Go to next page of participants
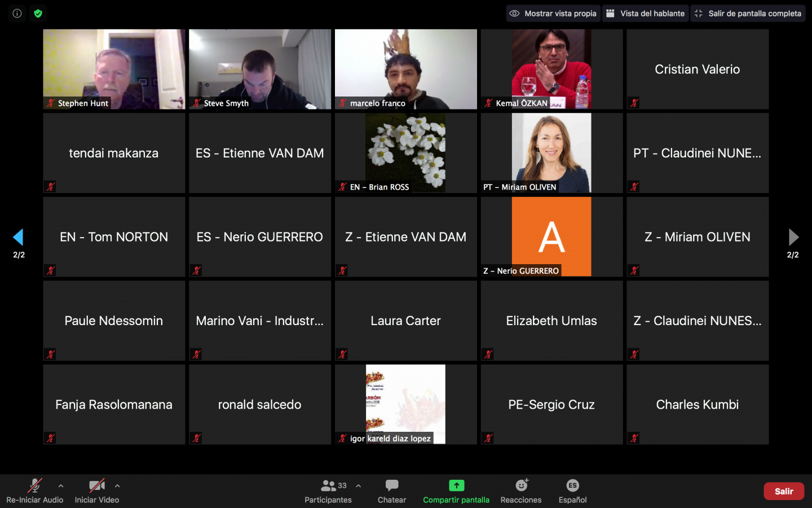 pyautogui.click(x=793, y=237)
